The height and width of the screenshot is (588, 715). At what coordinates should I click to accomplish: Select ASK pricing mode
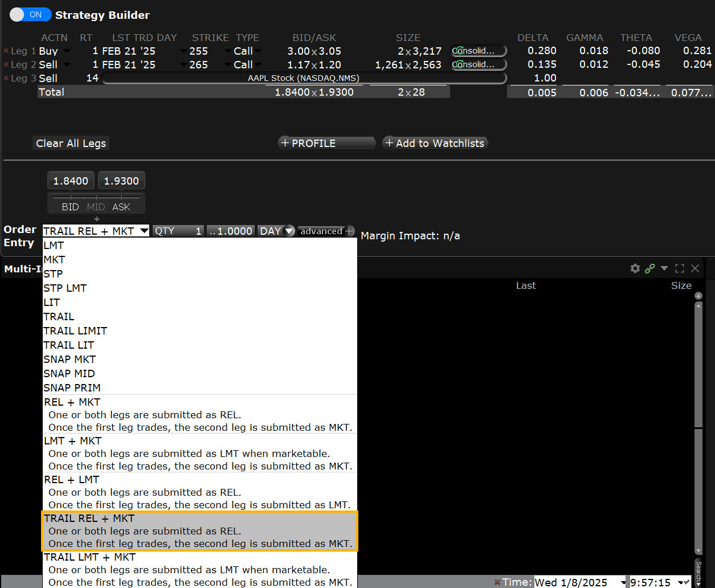click(121, 207)
